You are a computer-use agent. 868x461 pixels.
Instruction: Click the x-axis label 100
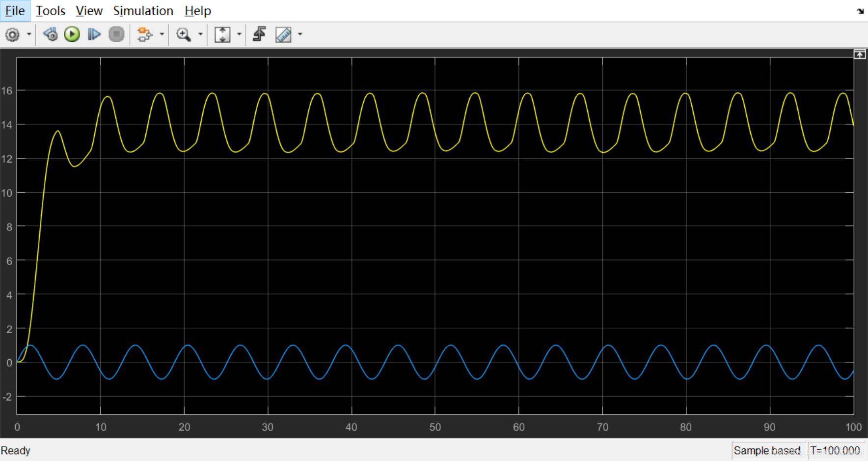coord(853,427)
